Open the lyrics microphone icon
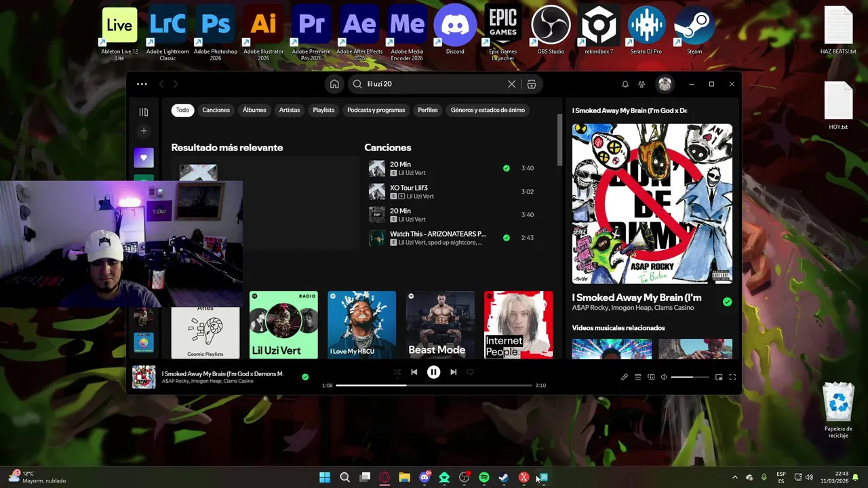Screen dimensions: 868x488 tap(625, 377)
